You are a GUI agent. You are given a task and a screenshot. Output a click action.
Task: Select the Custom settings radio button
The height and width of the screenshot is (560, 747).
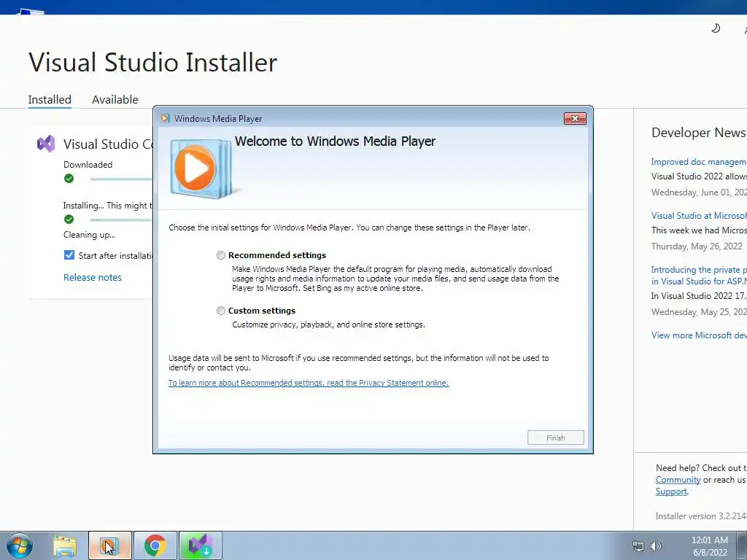pos(221,311)
